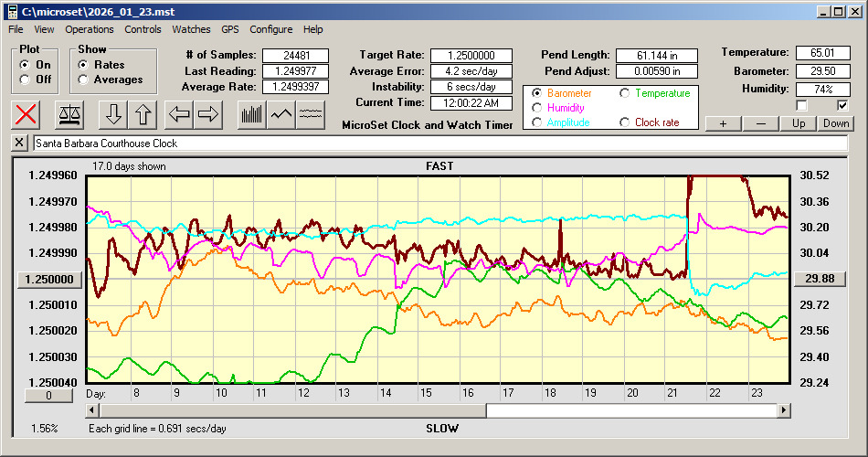Tick the unchecked box under Humidity
868x457 pixels.
(x=801, y=105)
